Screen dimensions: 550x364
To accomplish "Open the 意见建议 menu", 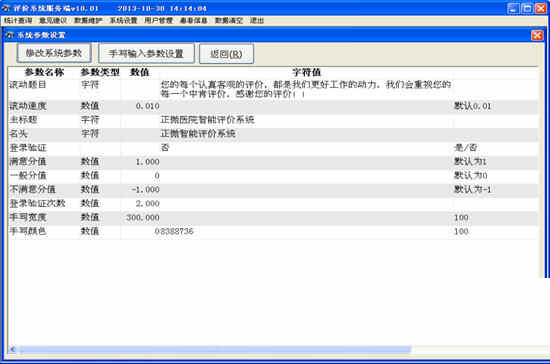I will (x=53, y=21).
